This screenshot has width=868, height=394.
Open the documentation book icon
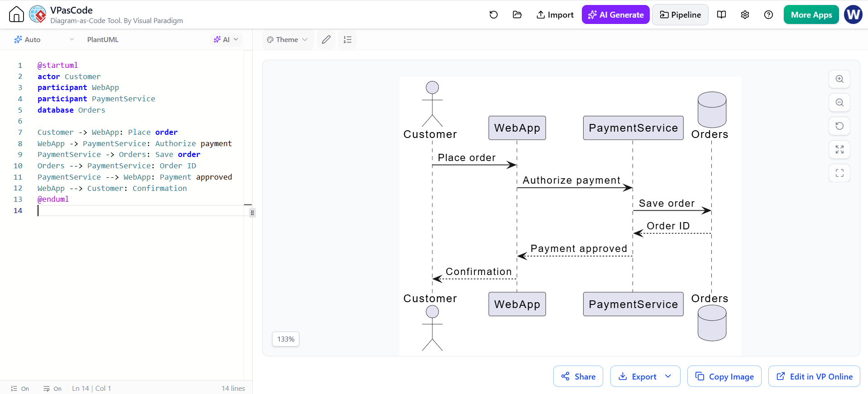(722, 14)
